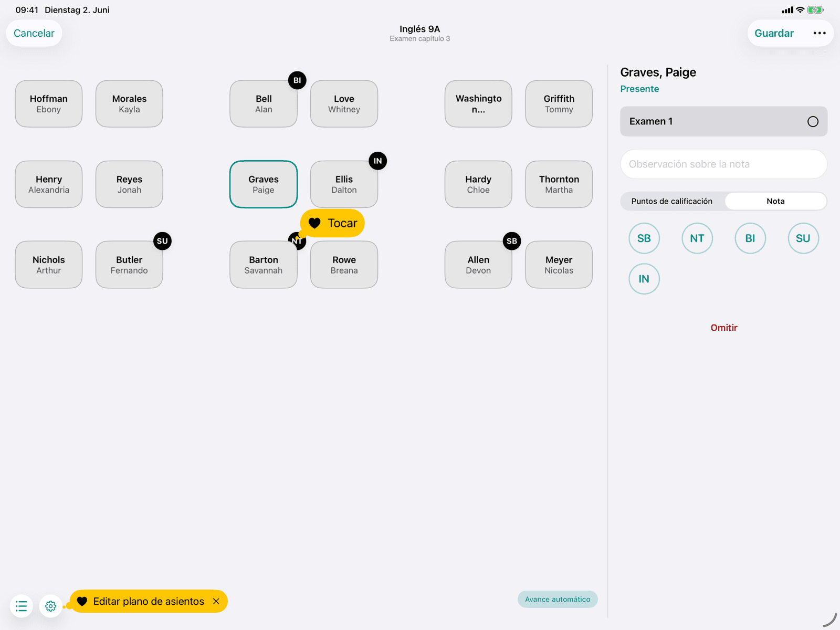
Task: Select grade circle BI
Action: click(750, 238)
